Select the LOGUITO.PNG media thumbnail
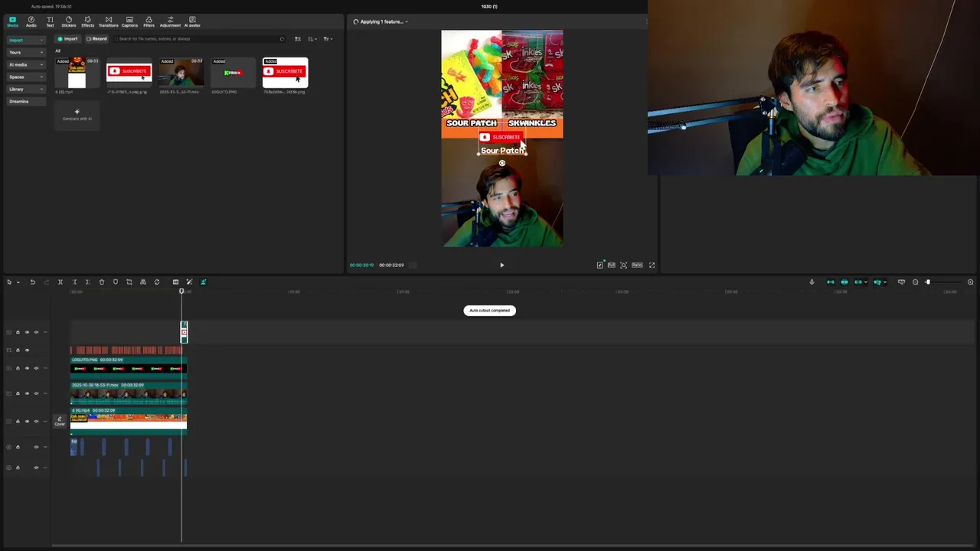Screen dimensions: 980x551 click(x=233, y=73)
